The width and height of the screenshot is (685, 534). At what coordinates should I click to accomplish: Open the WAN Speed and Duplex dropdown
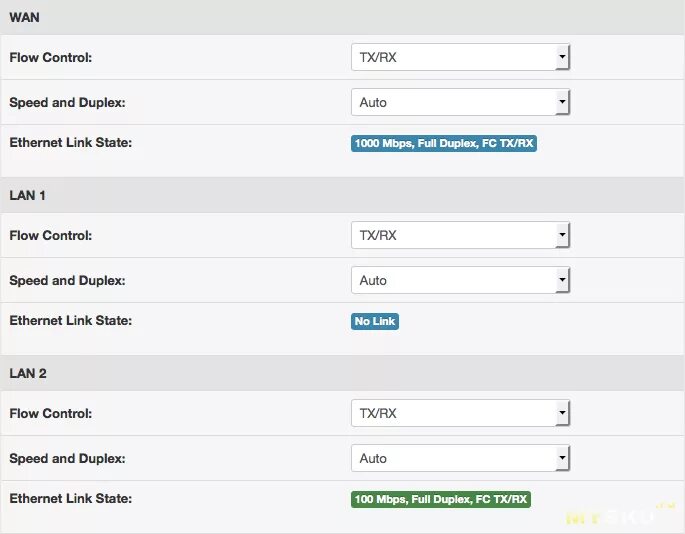coord(460,102)
